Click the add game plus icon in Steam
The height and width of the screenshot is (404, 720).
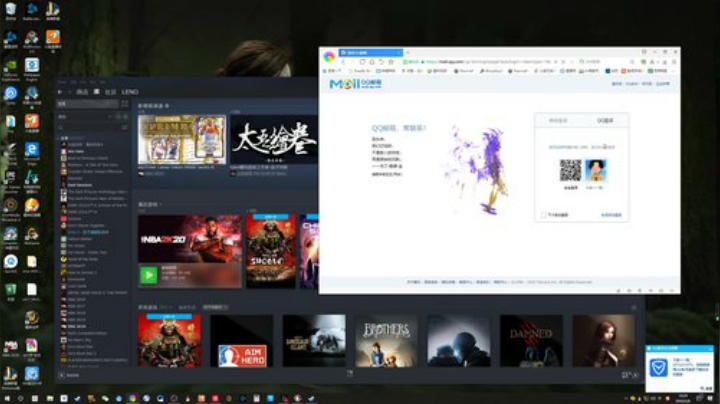[62, 376]
